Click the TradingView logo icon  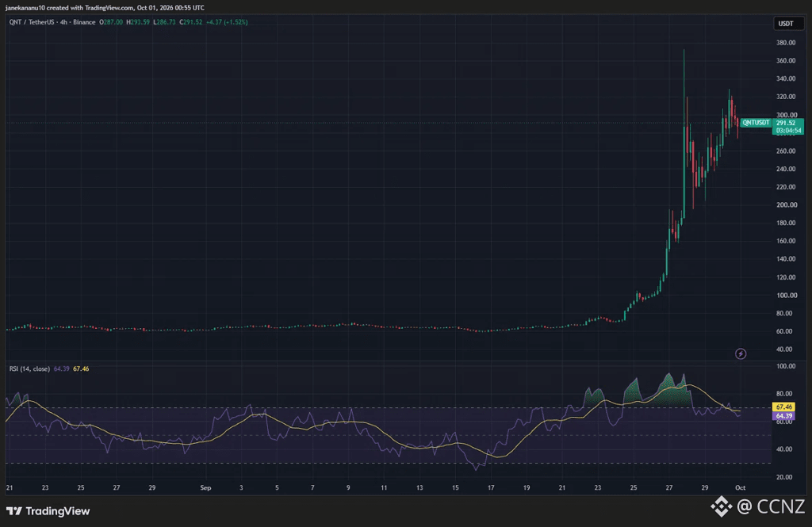[x=14, y=511]
